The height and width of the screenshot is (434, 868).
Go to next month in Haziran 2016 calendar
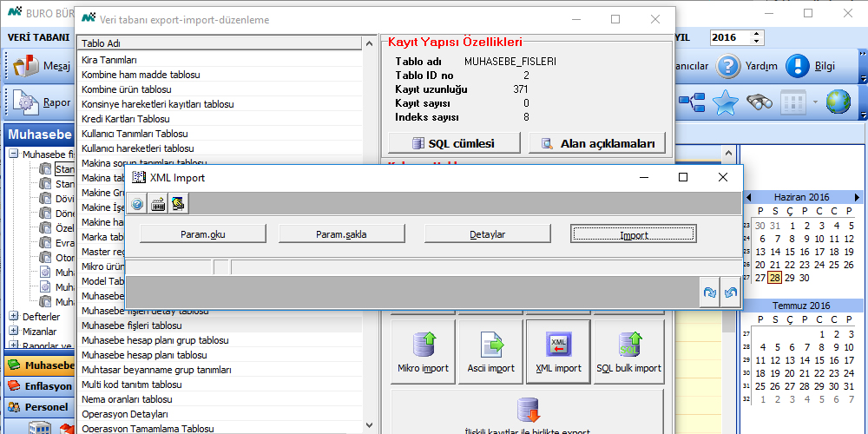coord(857,198)
